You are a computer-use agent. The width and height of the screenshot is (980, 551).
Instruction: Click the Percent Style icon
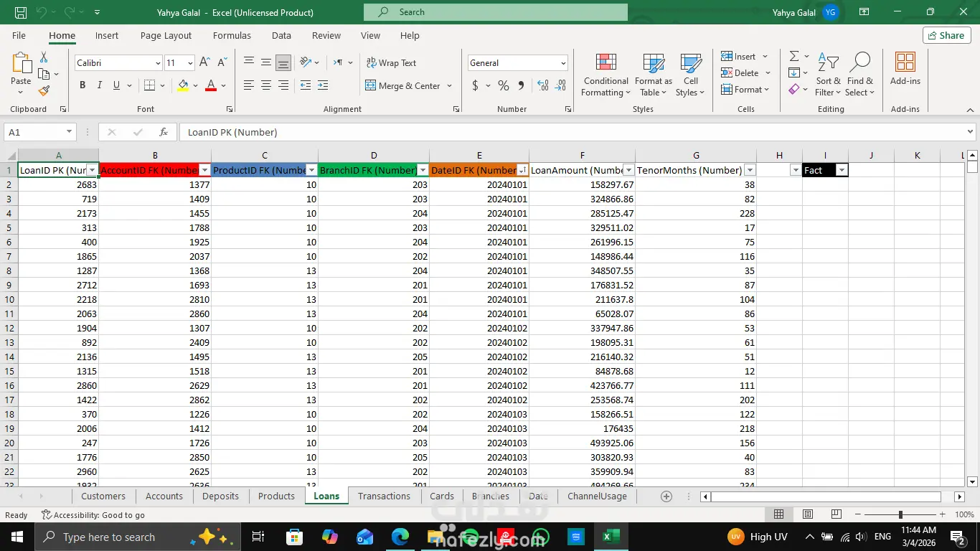pyautogui.click(x=504, y=85)
